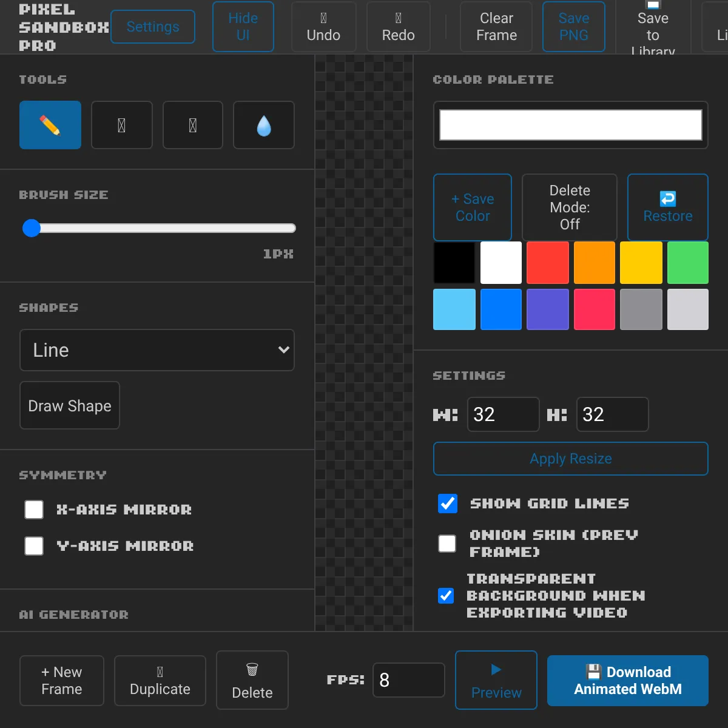Duplicate the current frame
This screenshot has height=728, width=728.
click(x=160, y=681)
